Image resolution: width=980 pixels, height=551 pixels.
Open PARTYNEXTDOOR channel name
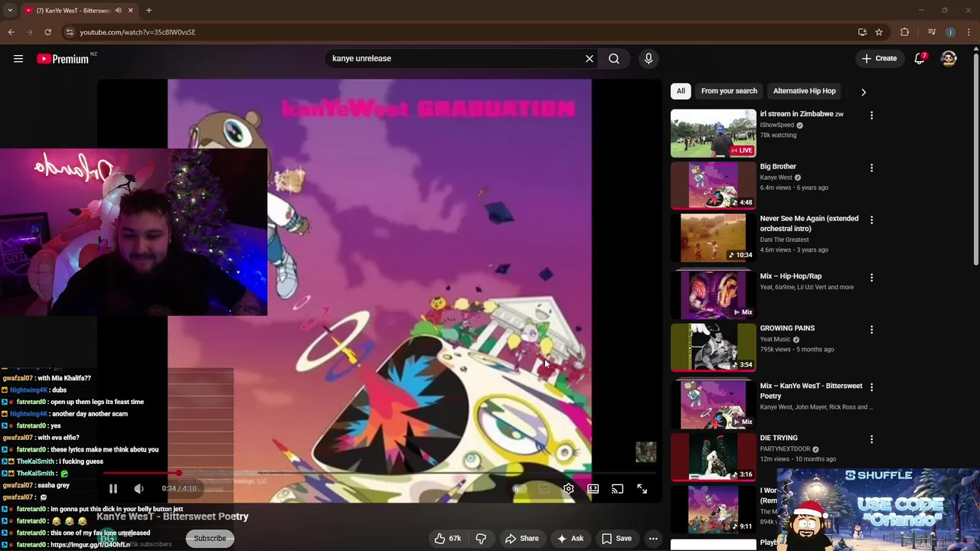pos(786,449)
